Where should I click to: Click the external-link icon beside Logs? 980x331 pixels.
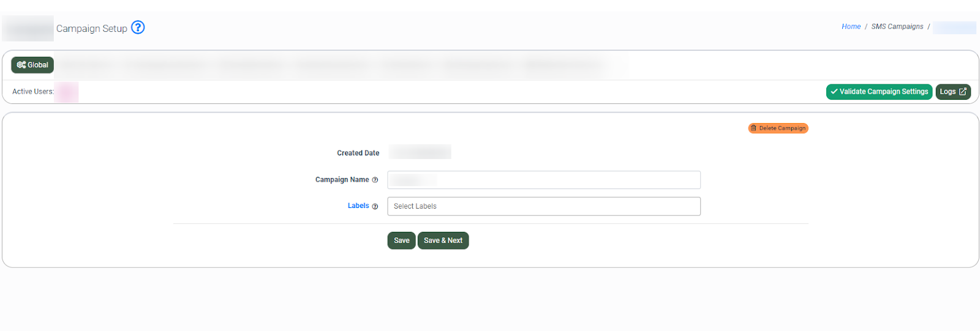point(962,92)
